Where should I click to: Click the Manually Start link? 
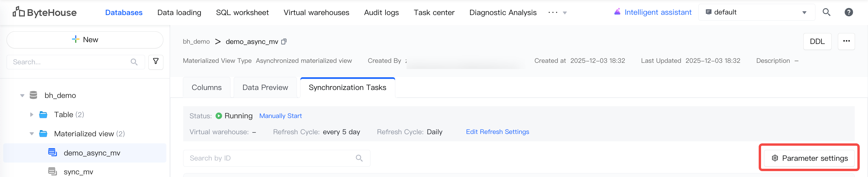pos(280,116)
